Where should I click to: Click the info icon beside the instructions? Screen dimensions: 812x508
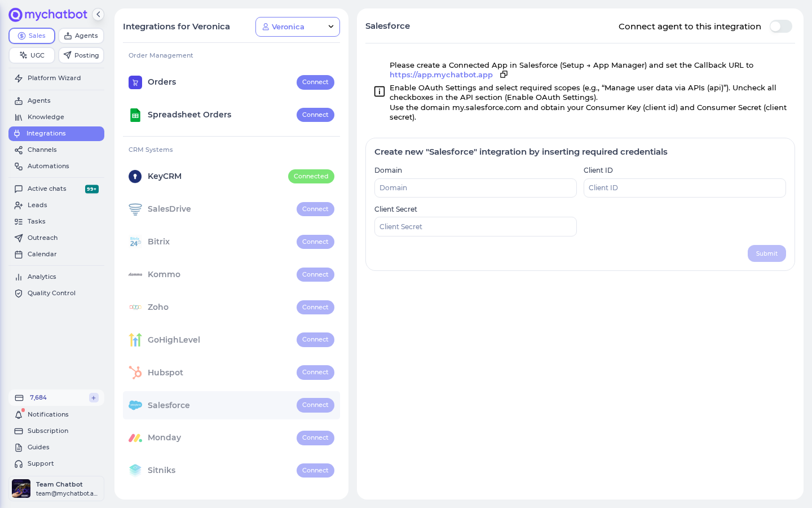click(379, 91)
